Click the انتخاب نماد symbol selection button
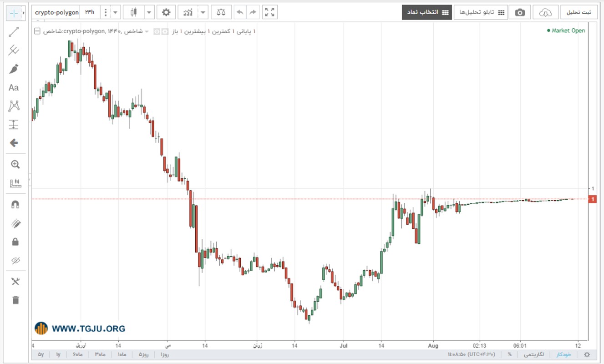This screenshot has width=604, height=364. (x=426, y=12)
